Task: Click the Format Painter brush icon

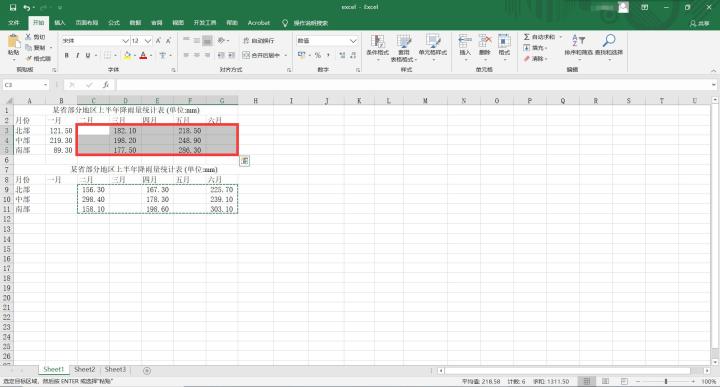Action: click(29, 59)
